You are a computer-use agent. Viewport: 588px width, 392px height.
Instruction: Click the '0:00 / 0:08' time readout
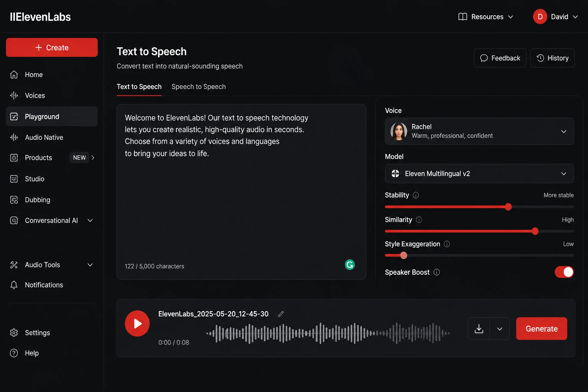174,342
